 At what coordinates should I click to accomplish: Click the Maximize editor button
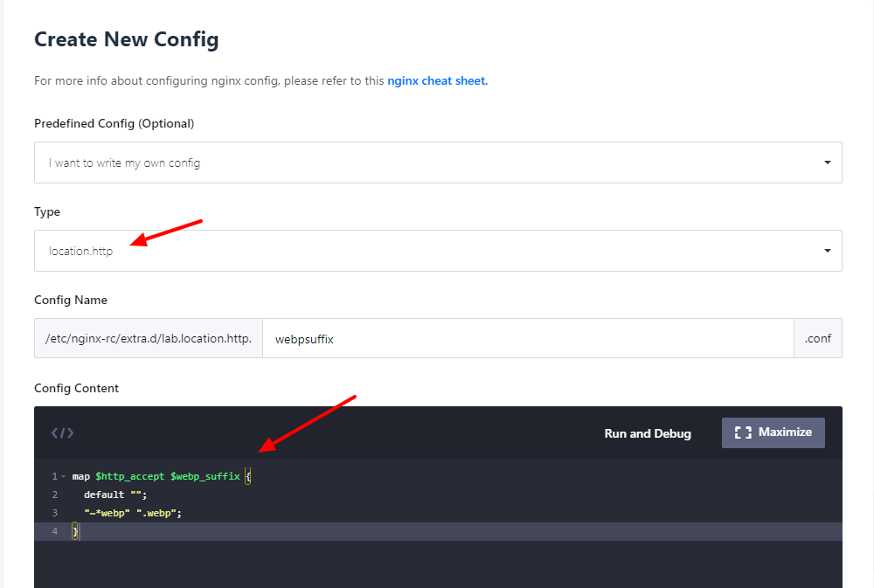(x=773, y=432)
